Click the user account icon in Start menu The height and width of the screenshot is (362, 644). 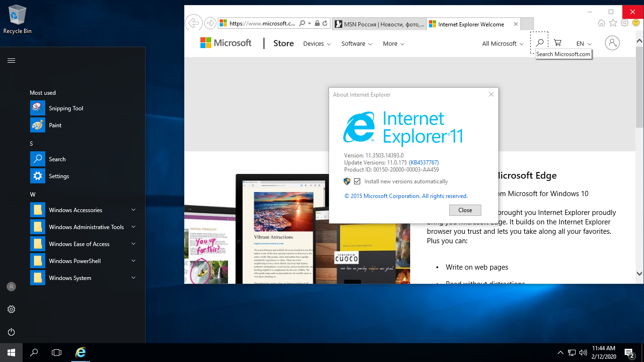pos(11,286)
